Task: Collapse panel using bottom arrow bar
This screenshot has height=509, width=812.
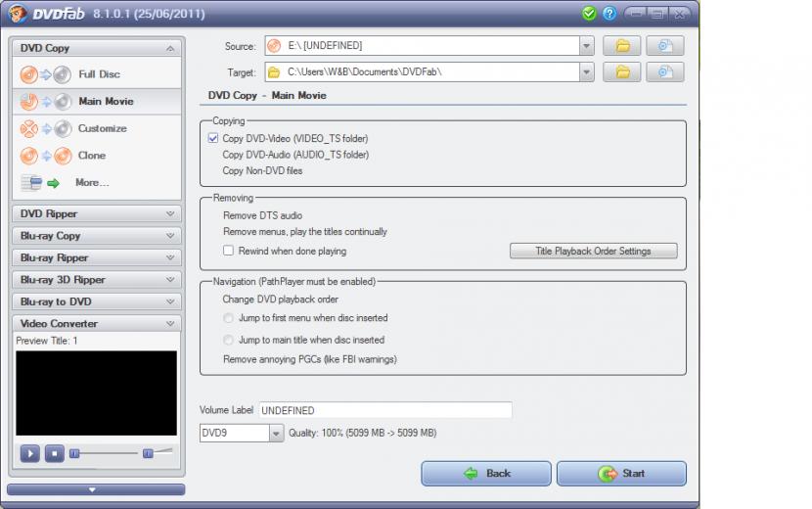Action: (x=96, y=489)
